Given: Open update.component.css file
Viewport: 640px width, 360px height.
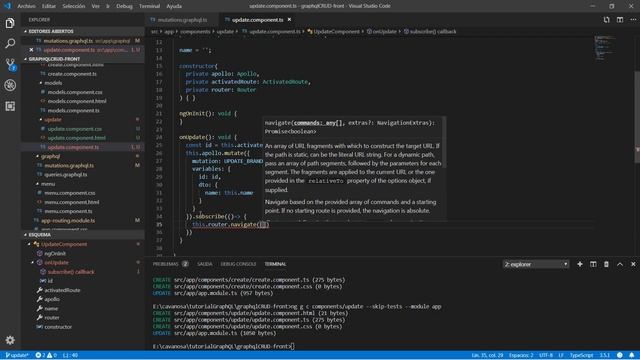Looking at the screenshot, I should pyautogui.click(x=75, y=129).
